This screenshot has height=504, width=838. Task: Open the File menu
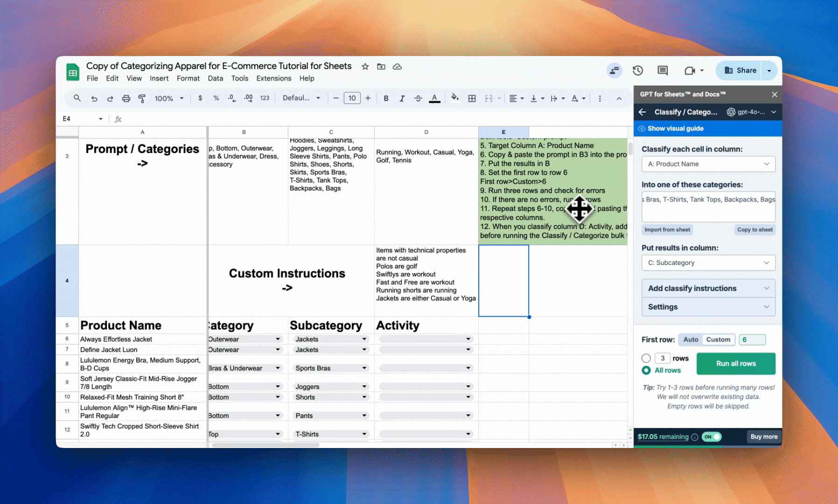[x=92, y=78]
